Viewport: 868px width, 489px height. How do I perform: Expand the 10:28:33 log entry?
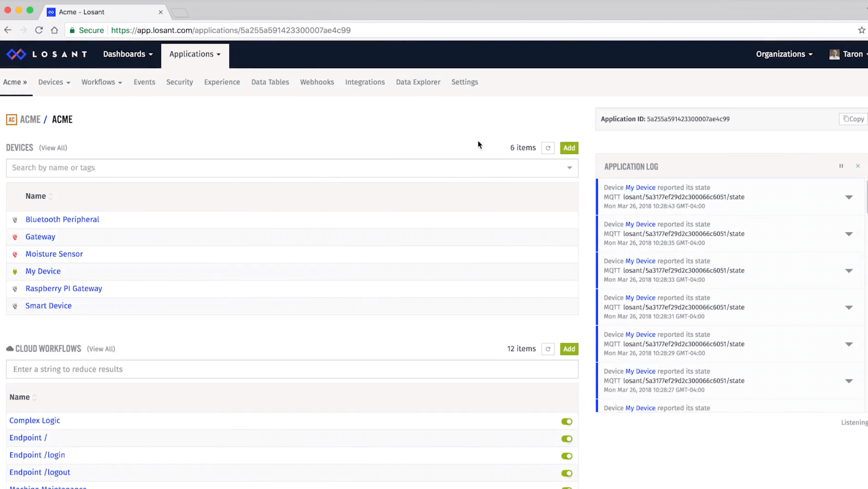(x=849, y=271)
